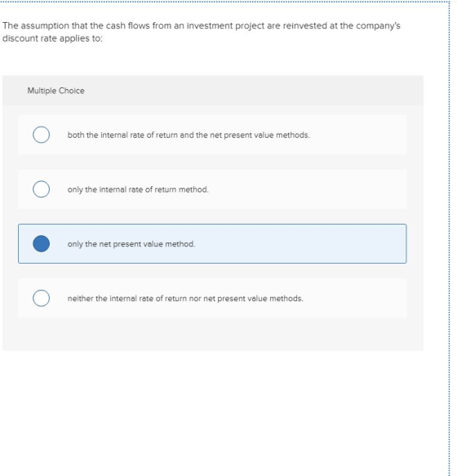Select the radio button for 'both' methods option
This screenshot has width=457, height=476.
pyautogui.click(x=42, y=135)
